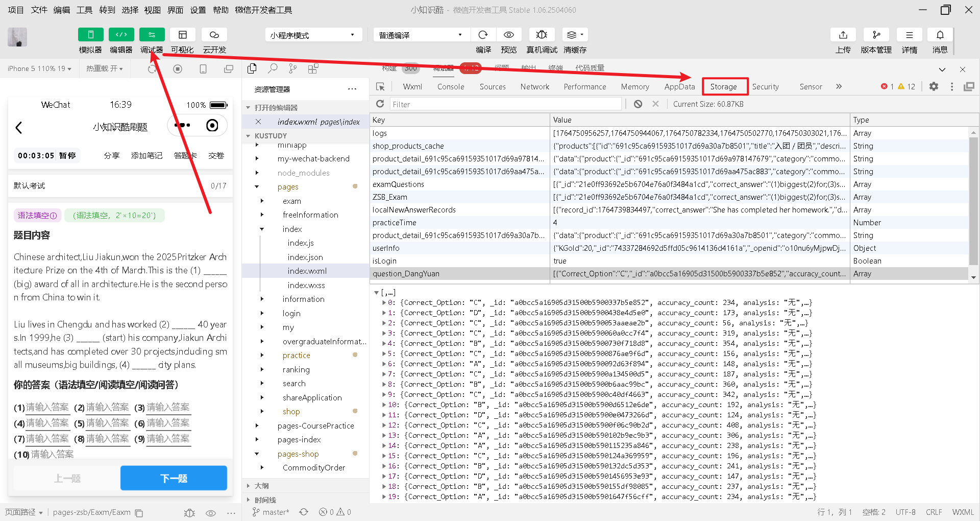Open the details (详情) panel

(910, 35)
